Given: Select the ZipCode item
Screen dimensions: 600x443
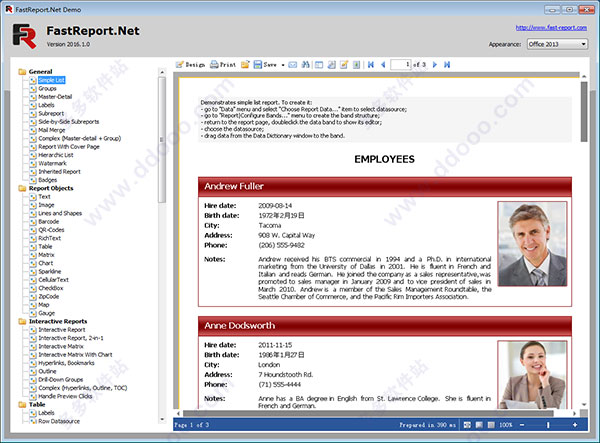Looking at the screenshot, I should pyautogui.click(x=49, y=296).
